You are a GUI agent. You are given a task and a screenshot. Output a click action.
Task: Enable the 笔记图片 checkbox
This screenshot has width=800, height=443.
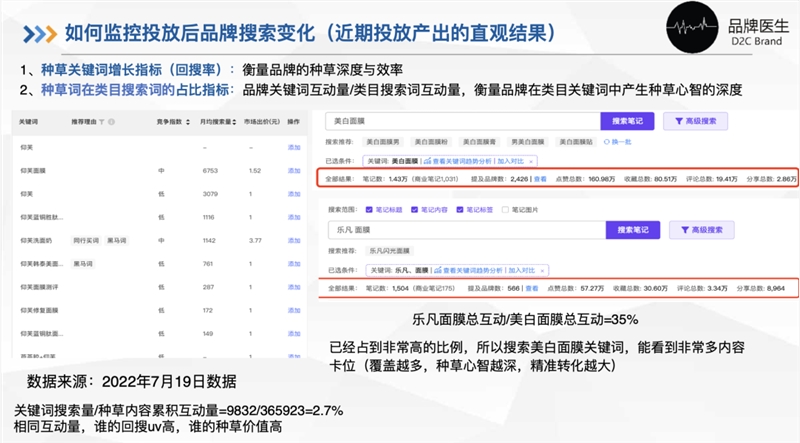click(x=505, y=210)
